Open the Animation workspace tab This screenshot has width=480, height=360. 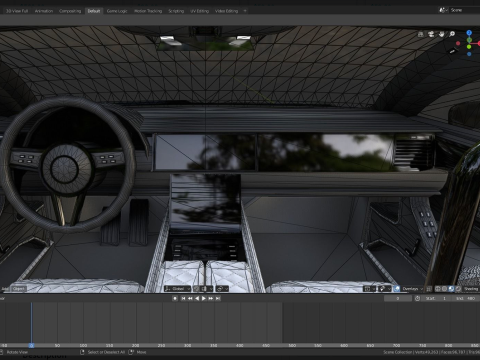pyautogui.click(x=44, y=11)
